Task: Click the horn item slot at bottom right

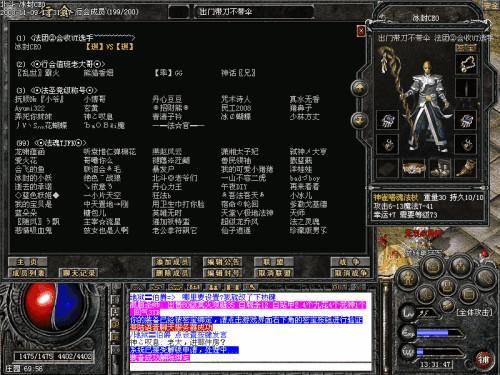Action: pyautogui.click(x=466, y=168)
